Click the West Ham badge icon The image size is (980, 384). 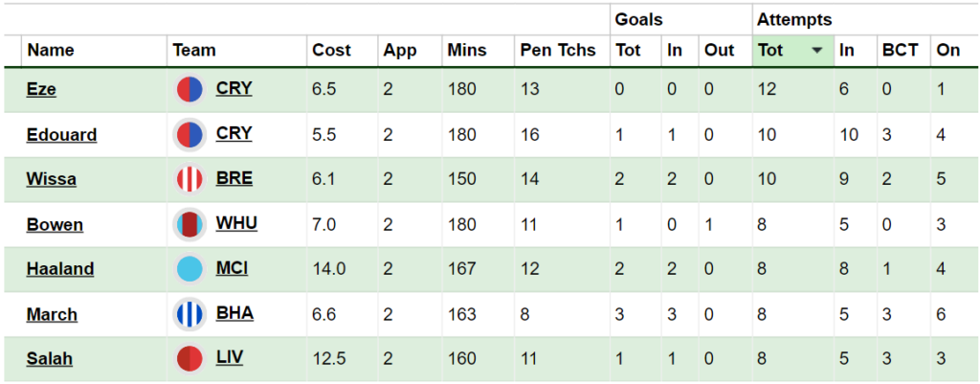pos(189,224)
